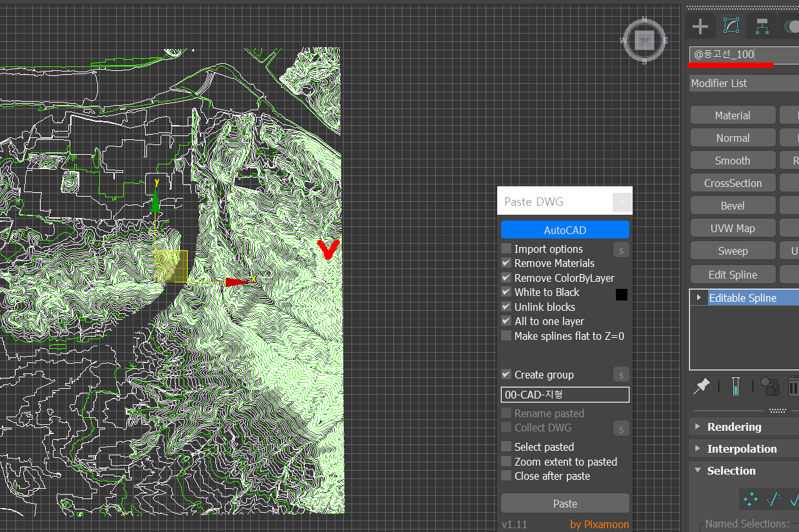This screenshot has width=799, height=532.
Task: Open the Create tab (plus icon)
Action: point(700,26)
